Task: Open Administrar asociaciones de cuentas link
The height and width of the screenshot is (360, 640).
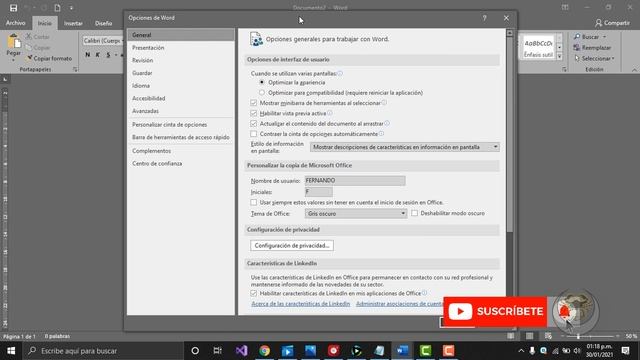Action: [x=400, y=304]
